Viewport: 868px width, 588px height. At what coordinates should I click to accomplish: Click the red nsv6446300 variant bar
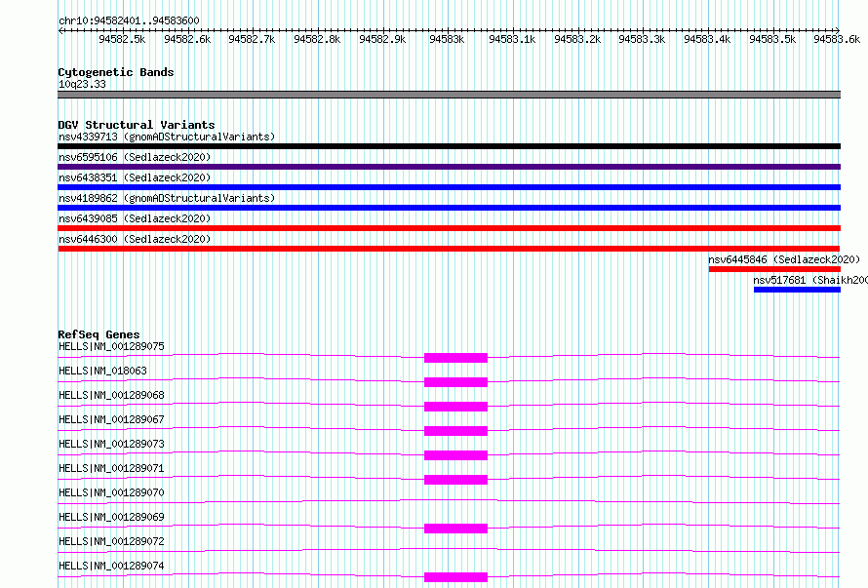point(449,249)
